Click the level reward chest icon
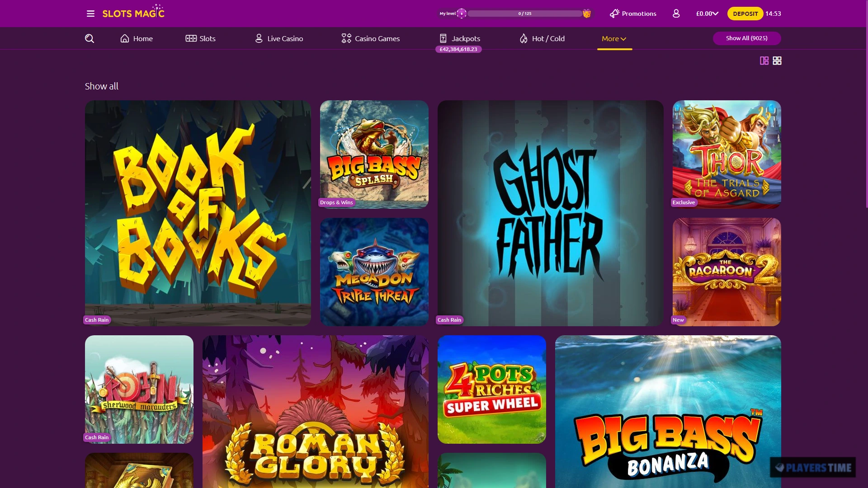The width and height of the screenshot is (868, 488). click(x=587, y=14)
